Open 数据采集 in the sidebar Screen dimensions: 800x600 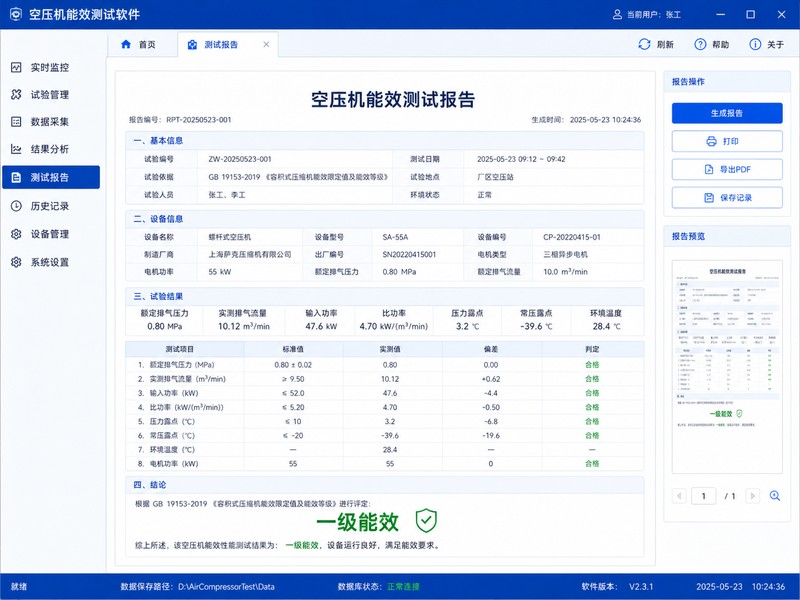(51, 121)
